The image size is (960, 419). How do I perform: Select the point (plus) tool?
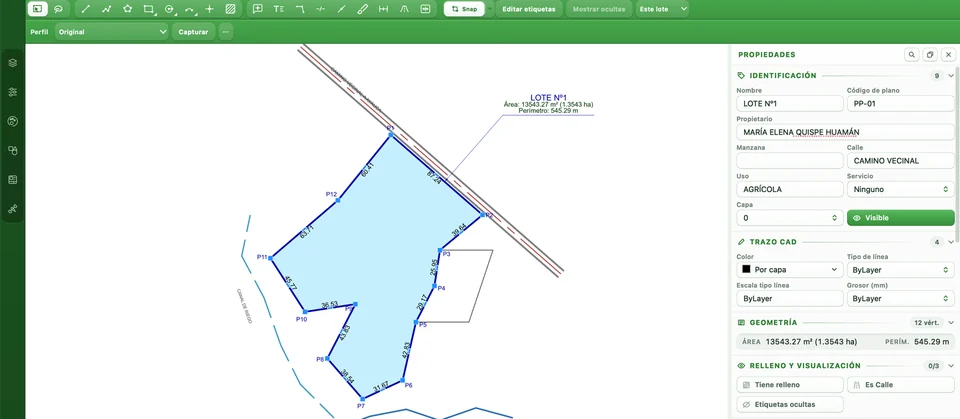tap(210, 9)
